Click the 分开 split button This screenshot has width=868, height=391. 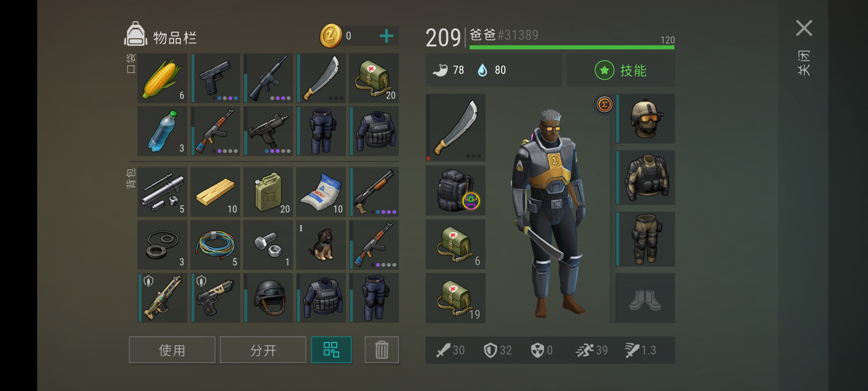pyautogui.click(x=263, y=349)
